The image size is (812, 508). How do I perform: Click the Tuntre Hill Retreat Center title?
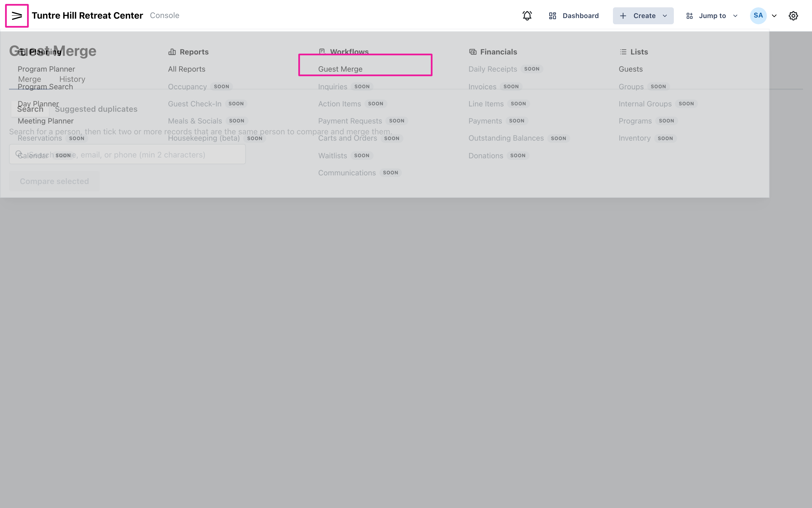[x=87, y=16]
